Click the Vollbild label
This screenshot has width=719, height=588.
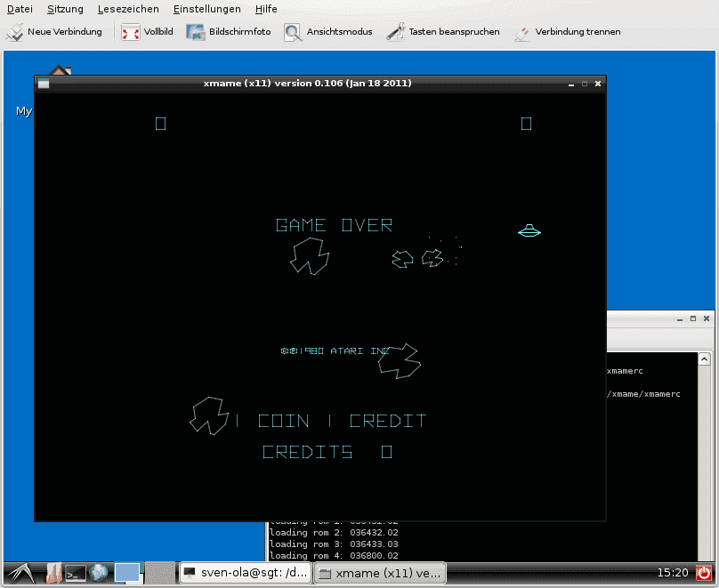click(x=158, y=32)
